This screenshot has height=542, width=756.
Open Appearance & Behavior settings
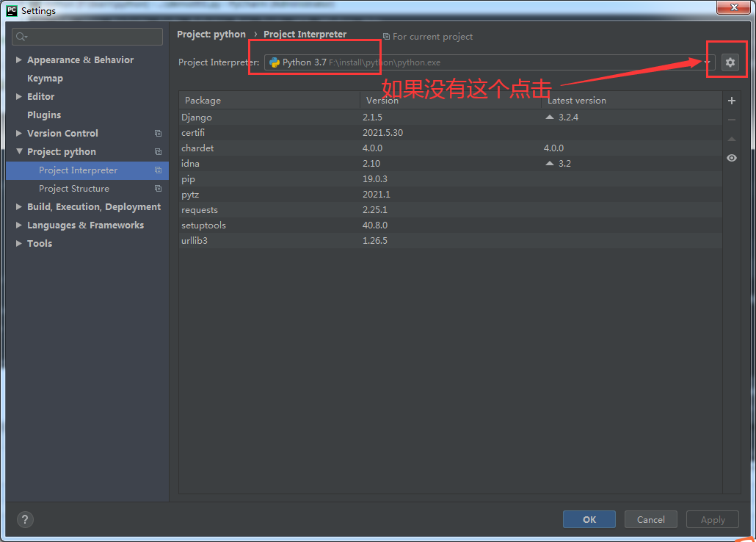pos(80,59)
